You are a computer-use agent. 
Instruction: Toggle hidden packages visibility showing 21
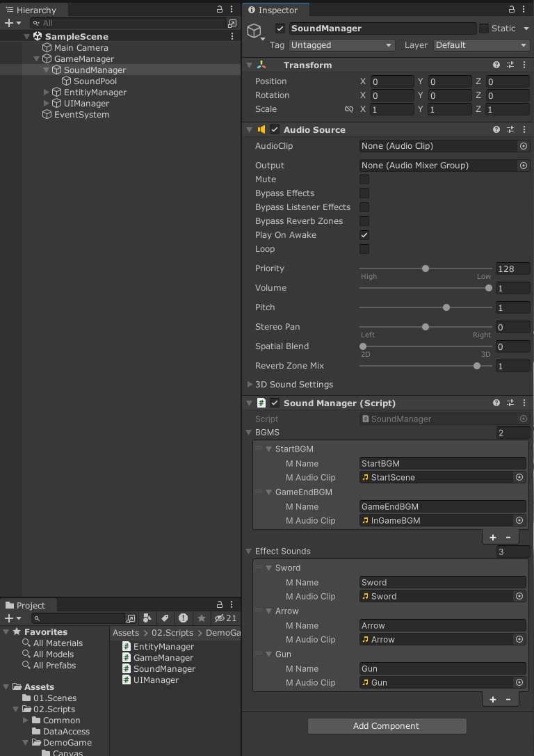tap(225, 618)
